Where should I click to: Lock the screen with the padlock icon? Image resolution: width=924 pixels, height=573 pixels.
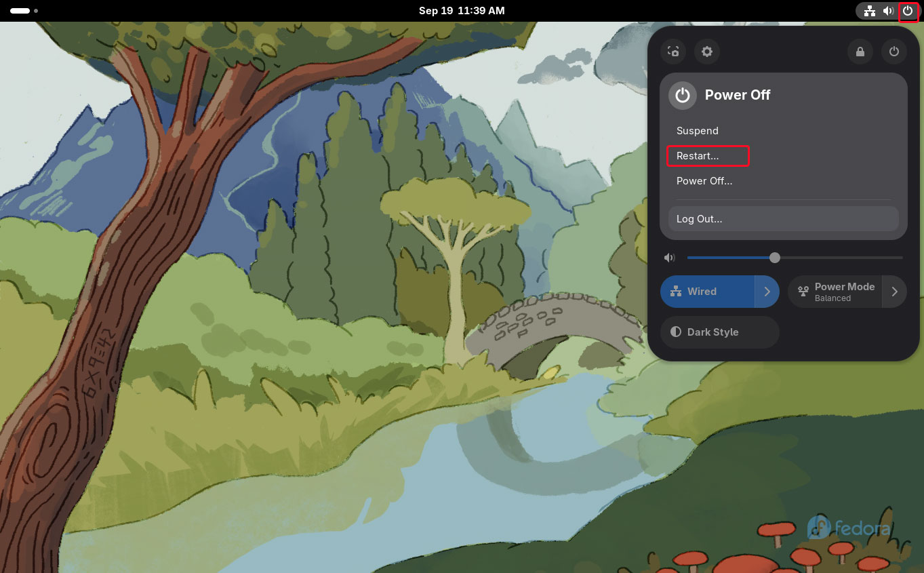(860, 52)
